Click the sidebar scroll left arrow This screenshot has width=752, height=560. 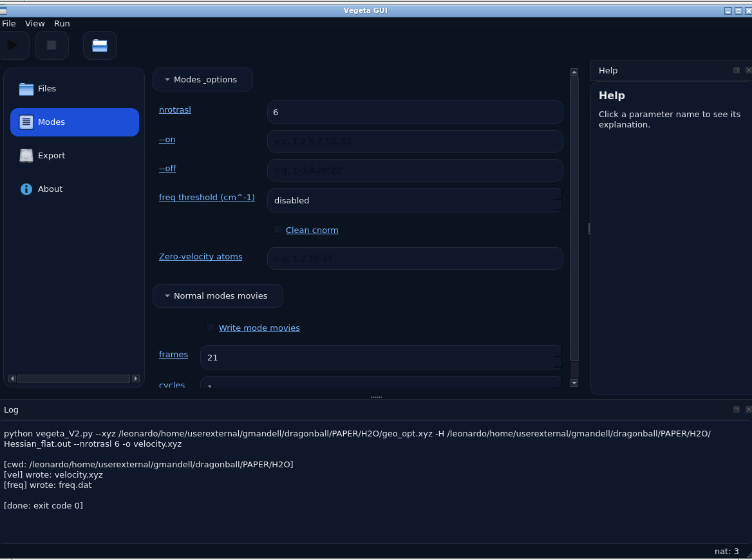pyautogui.click(x=12, y=378)
